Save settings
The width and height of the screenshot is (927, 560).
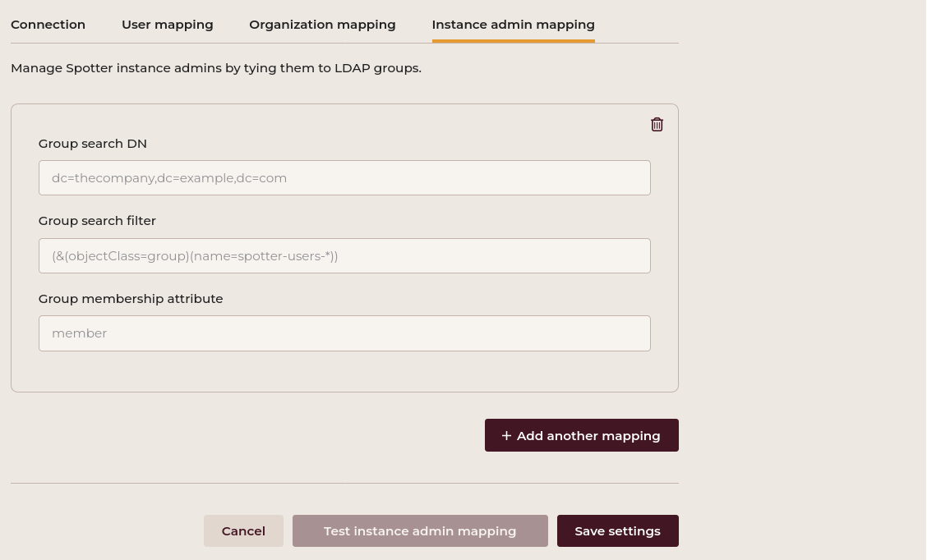click(617, 531)
